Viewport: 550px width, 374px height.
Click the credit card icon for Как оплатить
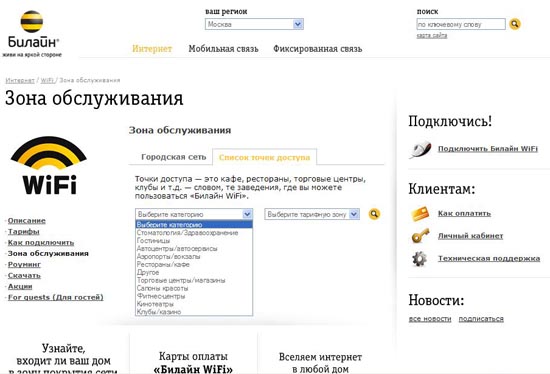coord(420,214)
